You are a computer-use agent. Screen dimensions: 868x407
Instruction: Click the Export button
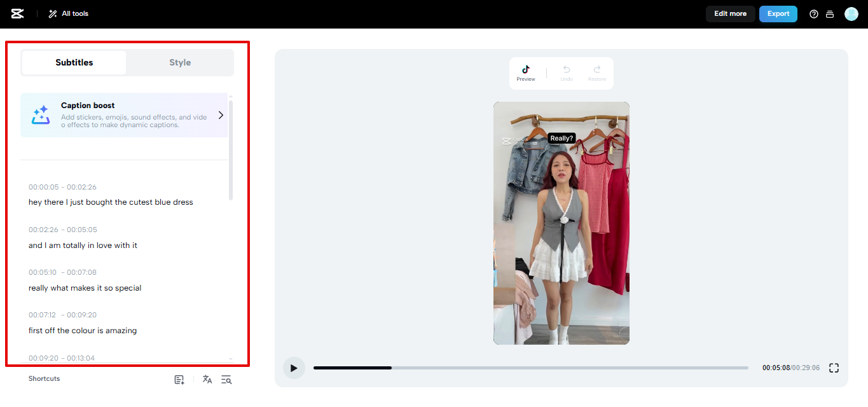(x=778, y=13)
